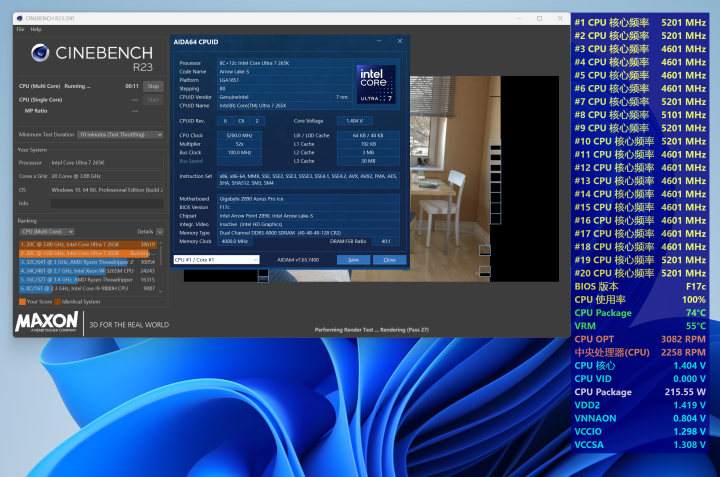The image size is (720, 477).
Task: Click the Motherboard Gigabyte Z890 Aorus Pro Ice value
Action: tap(308, 199)
